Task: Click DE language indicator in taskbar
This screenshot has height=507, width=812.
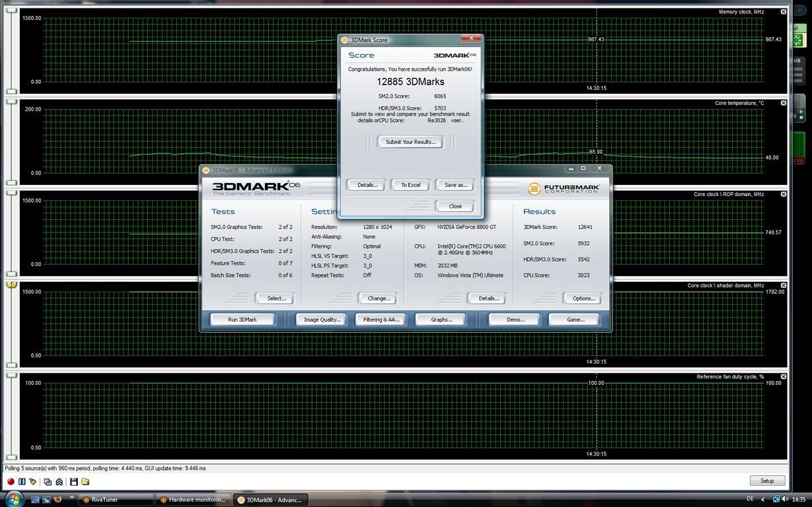Action: (x=750, y=499)
